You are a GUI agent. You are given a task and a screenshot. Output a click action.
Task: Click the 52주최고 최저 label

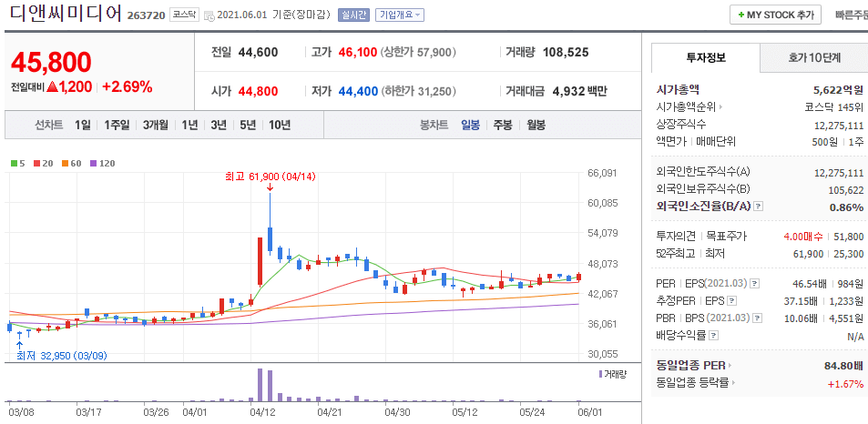tap(690, 254)
